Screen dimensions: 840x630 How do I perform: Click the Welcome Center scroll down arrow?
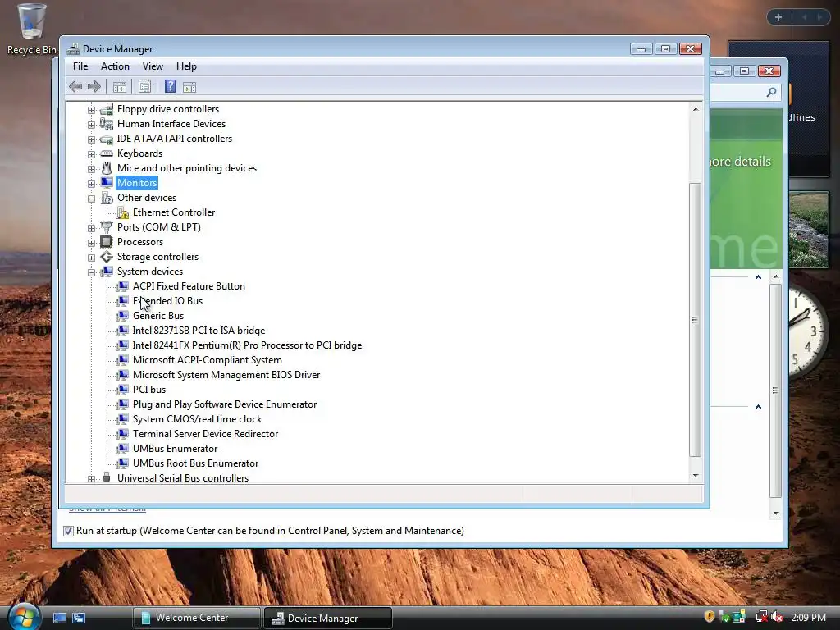[776, 514]
